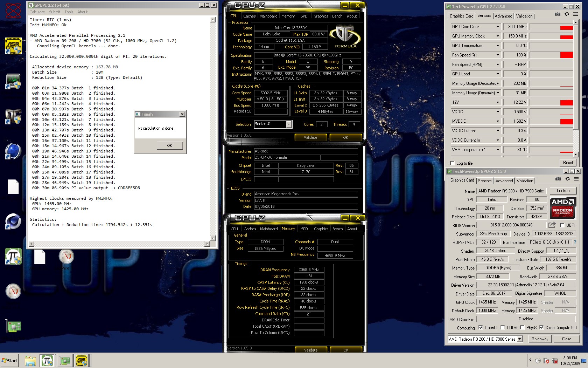The width and height of the screenshot is (588, 368).
Task: Toggle the CUDA checkbox in GPU-Z
Action: click(x=503, y=328)
